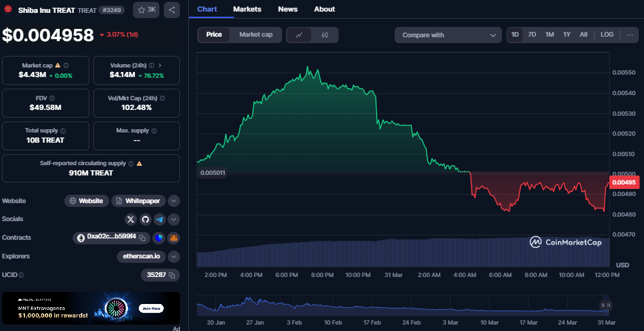This screenshot has width=644, height=331.
Task: Click the 910M TREAT circulating supply value
Action: coord(91,173)
